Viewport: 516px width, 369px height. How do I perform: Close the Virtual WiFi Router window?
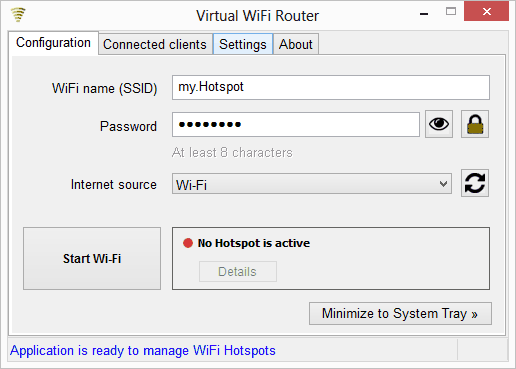click(x=486, y=11)
